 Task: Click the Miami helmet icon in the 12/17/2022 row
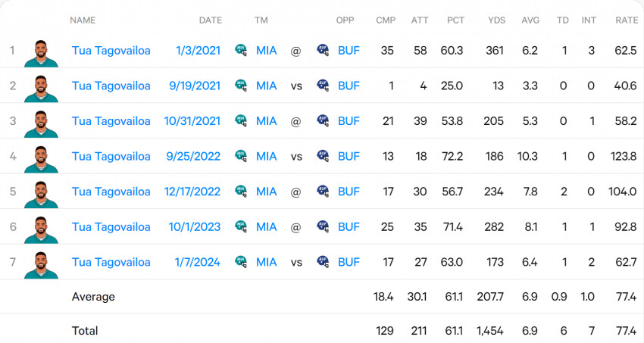241,191
